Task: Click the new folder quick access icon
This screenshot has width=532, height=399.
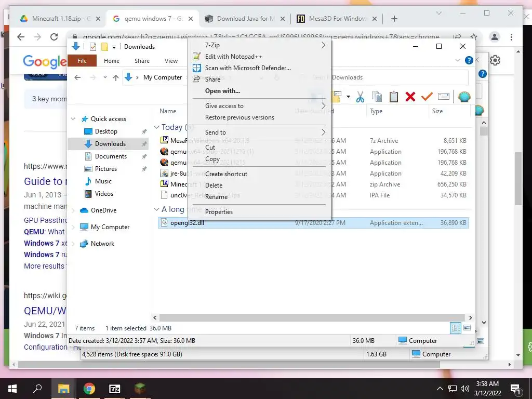Action: pos(104,47)
